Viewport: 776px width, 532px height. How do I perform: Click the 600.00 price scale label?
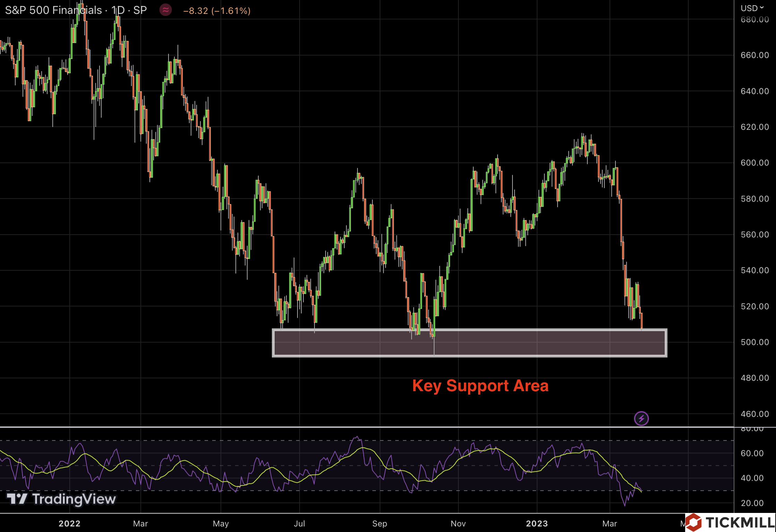755,163
